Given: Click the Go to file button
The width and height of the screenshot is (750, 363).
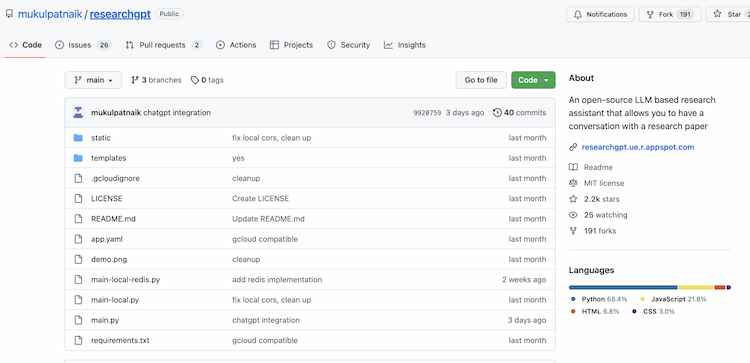Looking at the screenshot, I should tap(481, 80).
